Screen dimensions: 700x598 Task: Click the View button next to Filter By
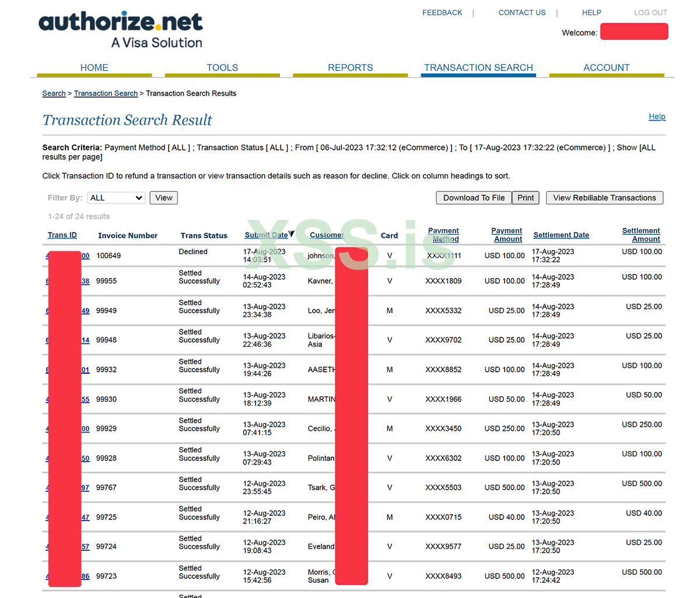click(x=163, y=198)
